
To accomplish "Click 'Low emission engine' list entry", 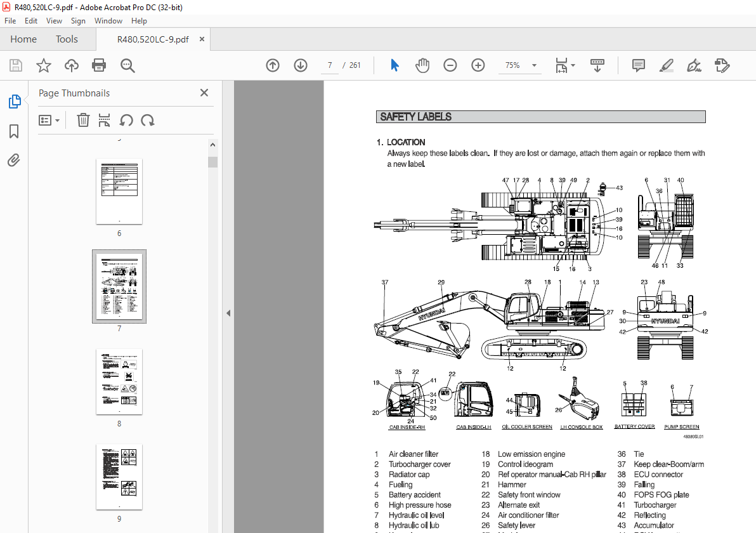I will coord(531,454).
